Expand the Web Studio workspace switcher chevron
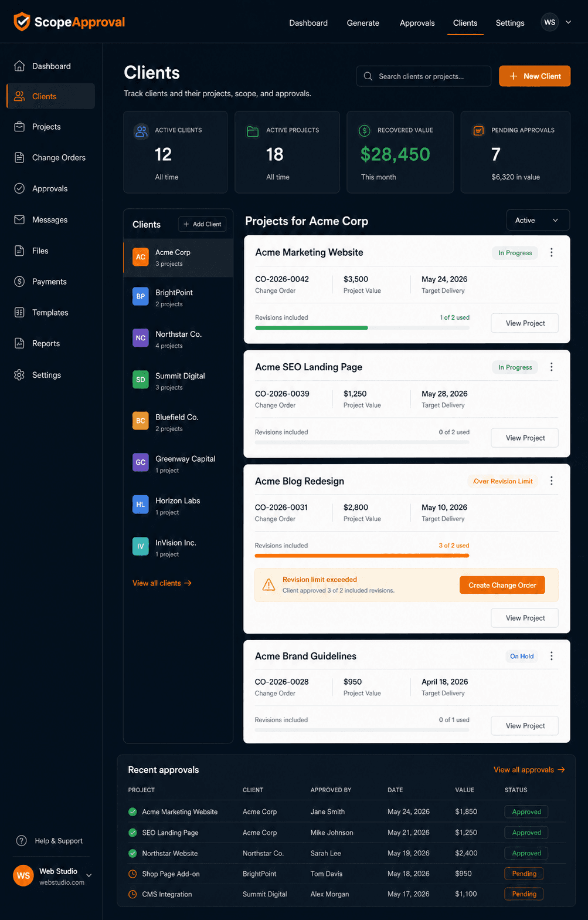Screen dimensions: 588x920 point(89,876)
